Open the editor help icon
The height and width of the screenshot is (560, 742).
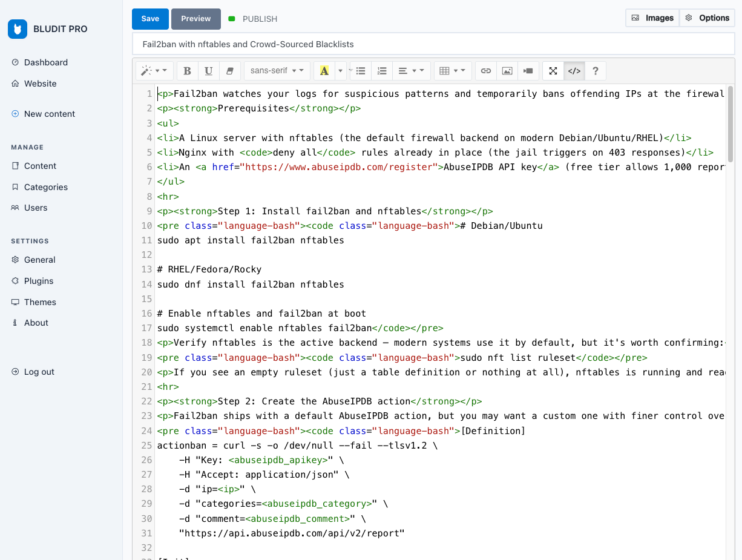click(x=596, y=71)
